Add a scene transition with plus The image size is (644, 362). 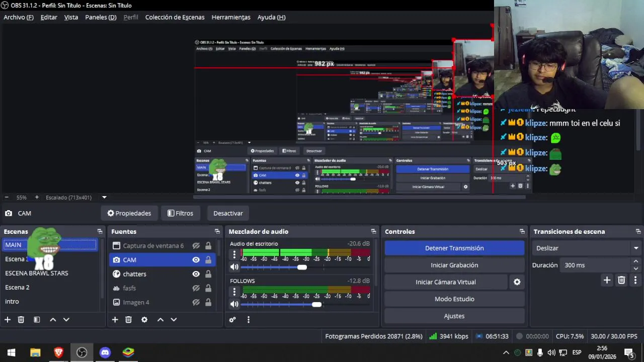click(x=607, y=281)
